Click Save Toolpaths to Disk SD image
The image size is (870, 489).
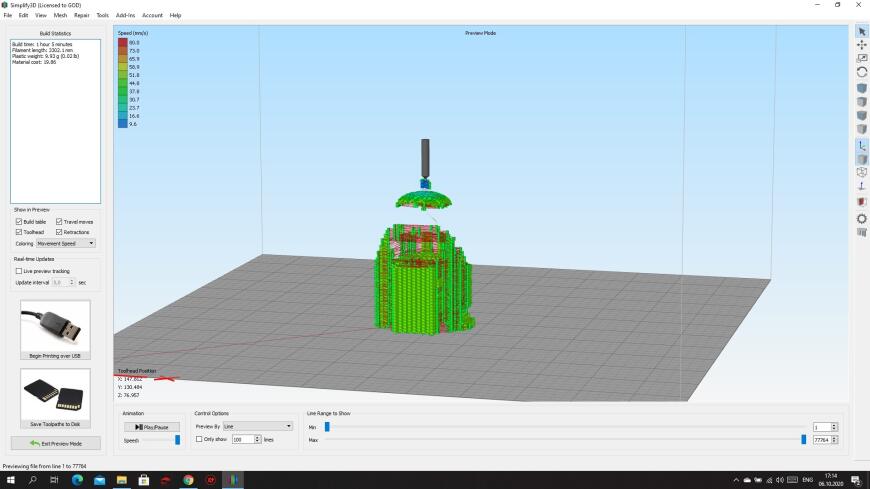55,398
